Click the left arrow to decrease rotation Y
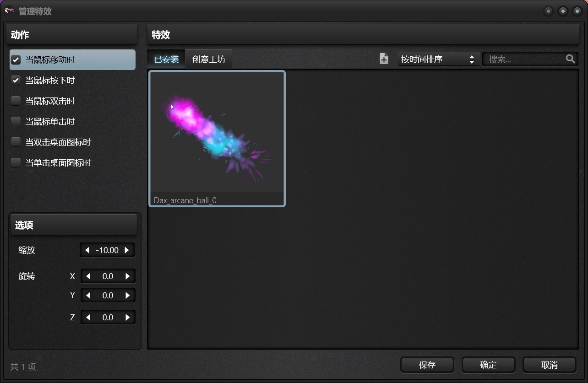The height and width of the screenshot is (383, 588). [x=87, y=295]
